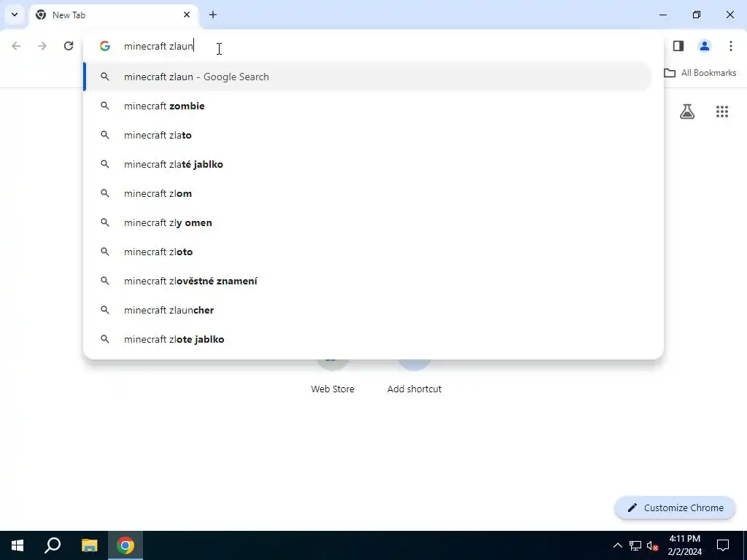Choose the 'minecraft zloto' suggestion
This screenshot has width=747, height=560.
368,252
